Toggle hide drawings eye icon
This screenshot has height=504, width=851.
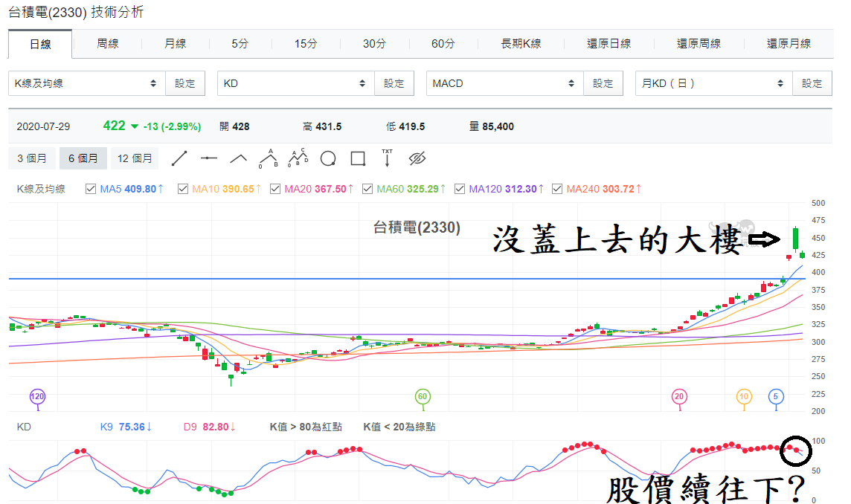[x=417, y=158]
